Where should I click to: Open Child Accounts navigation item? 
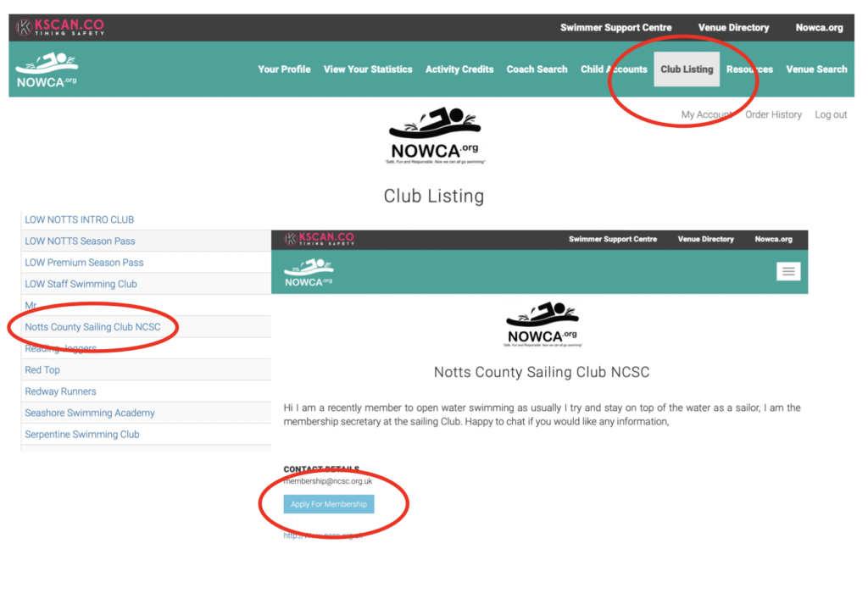pyautogui.click(x=614, y=69)
